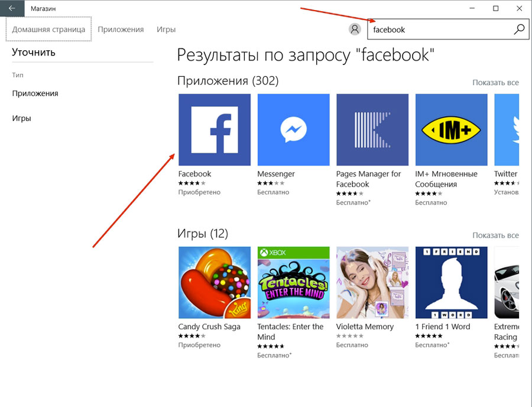Go back using the arrow button
This screenshot has height=407, width=532.
coord(12,8)
